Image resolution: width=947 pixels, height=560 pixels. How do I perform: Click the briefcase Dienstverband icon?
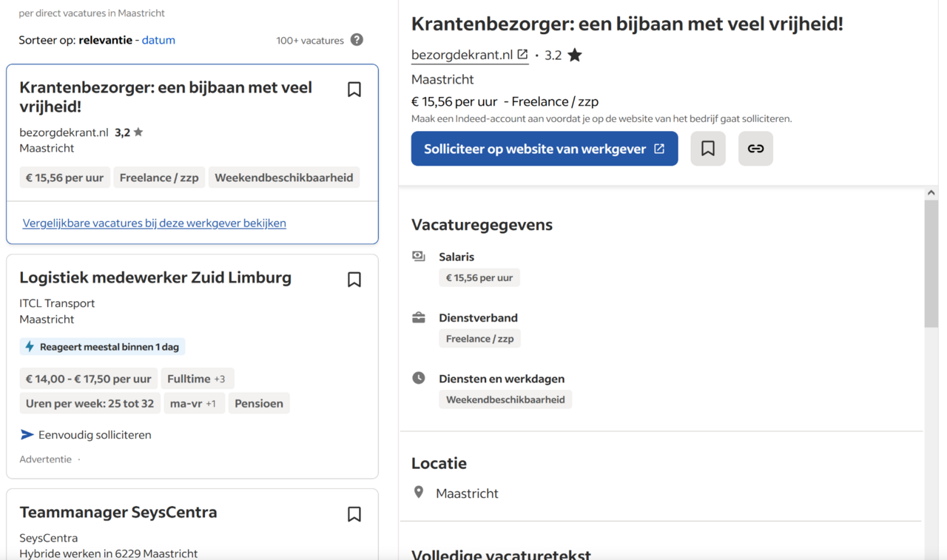click(x=419, y=317)
